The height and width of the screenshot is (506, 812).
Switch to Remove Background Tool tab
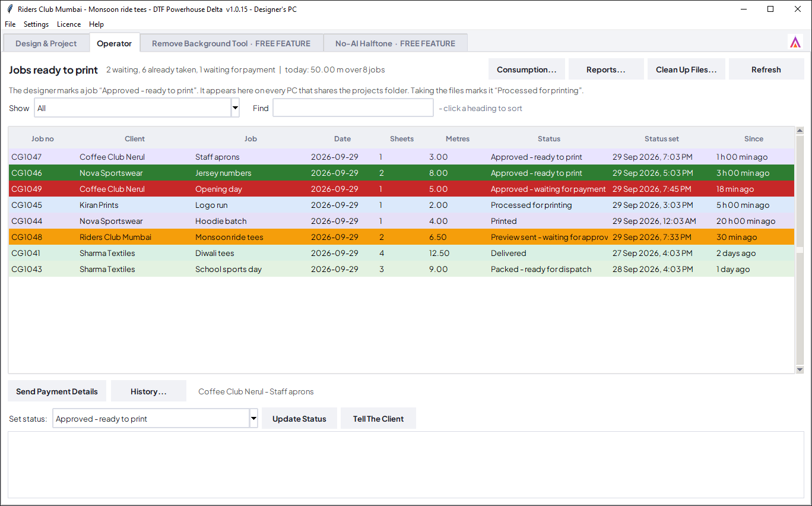[231, 43]
